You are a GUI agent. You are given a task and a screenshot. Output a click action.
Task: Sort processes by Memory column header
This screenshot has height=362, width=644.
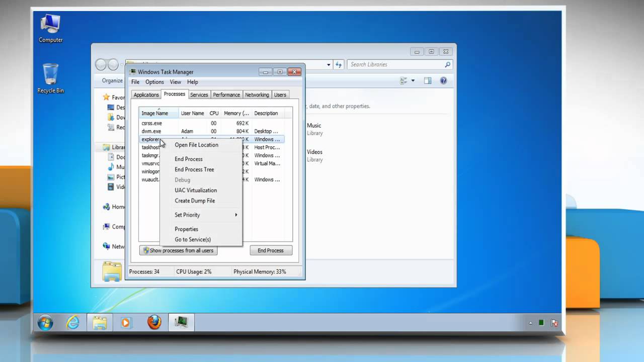coord(236,113)
